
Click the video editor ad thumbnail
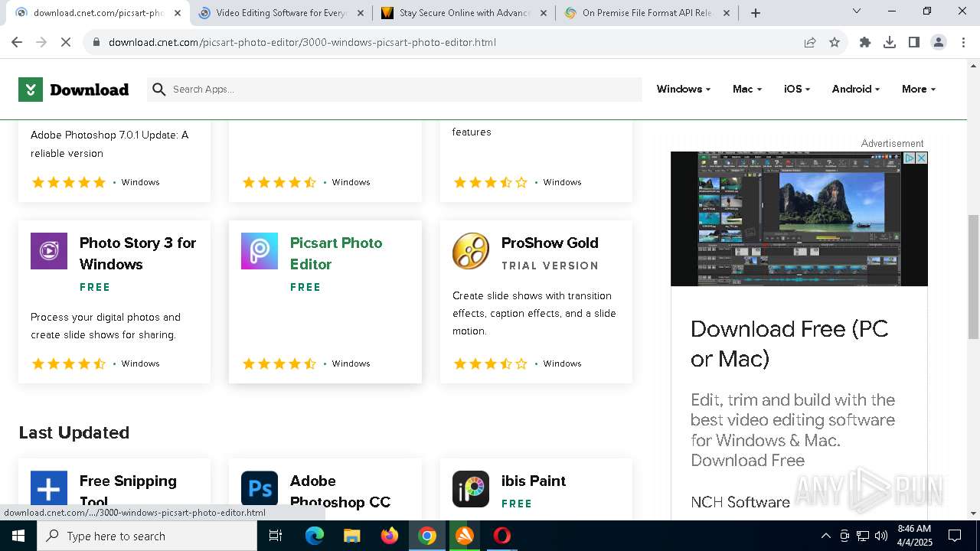coord(799,219)
